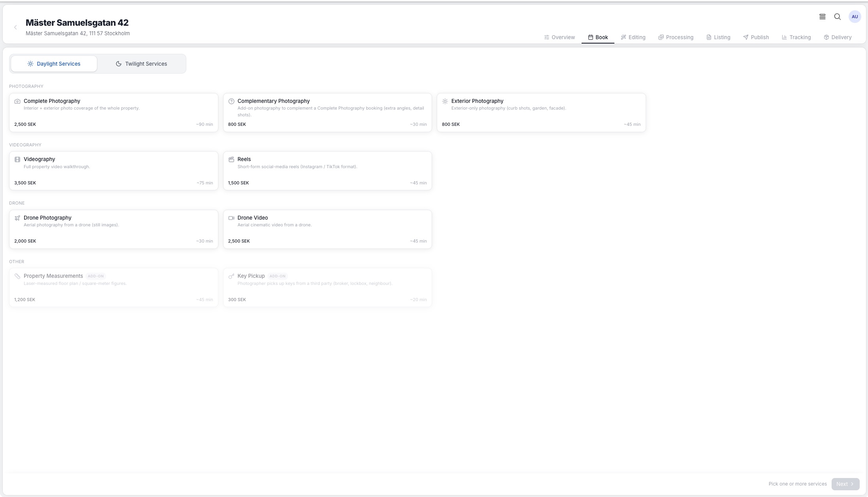Screen dimensions: 868x497
Task: Click the 'Pick one or more services' hint
Action: tap(798, 484)
